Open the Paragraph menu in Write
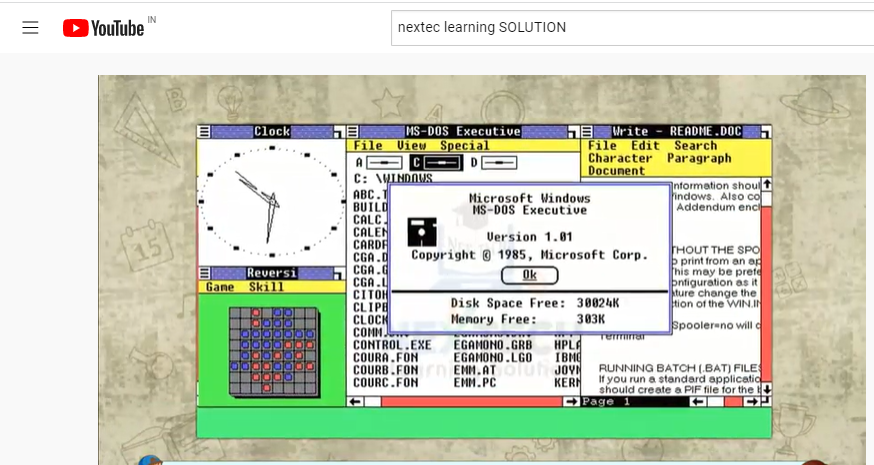The width and height of the screenshot is (874, 465). (x=699, y=158)
